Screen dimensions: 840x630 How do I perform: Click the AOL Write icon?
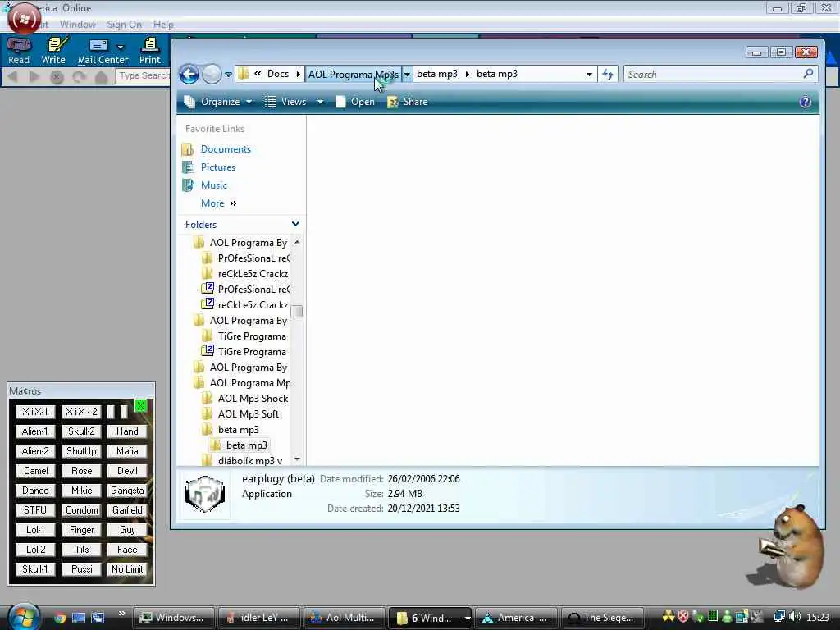[x=53, y=52]
